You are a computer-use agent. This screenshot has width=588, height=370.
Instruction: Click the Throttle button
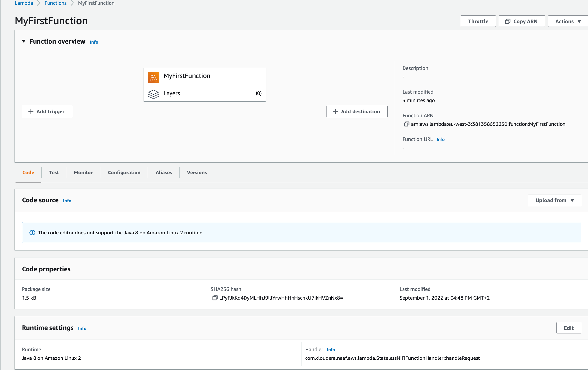pos(478,21)
